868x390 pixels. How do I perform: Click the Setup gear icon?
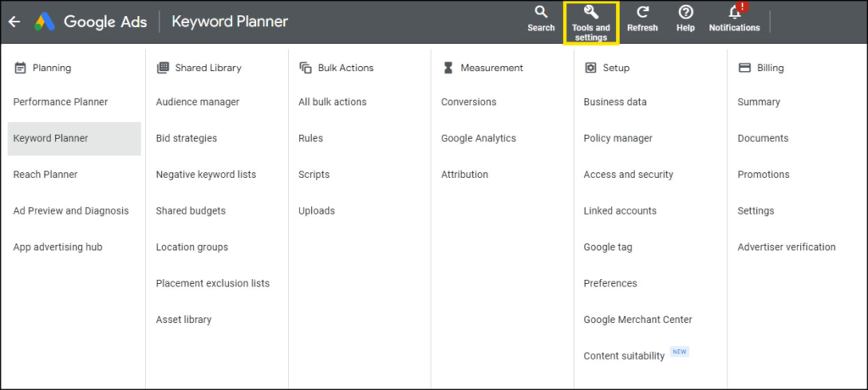(591, 68)
